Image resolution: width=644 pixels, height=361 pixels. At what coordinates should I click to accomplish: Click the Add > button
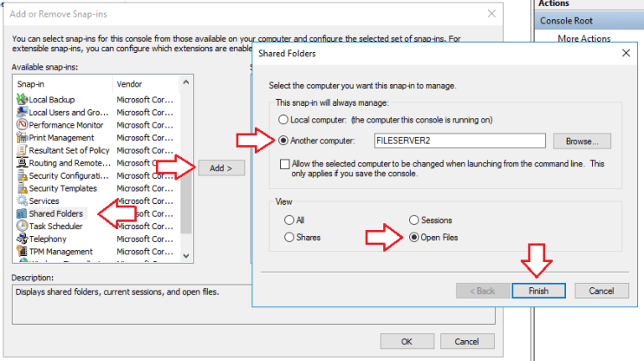(221, 168)
